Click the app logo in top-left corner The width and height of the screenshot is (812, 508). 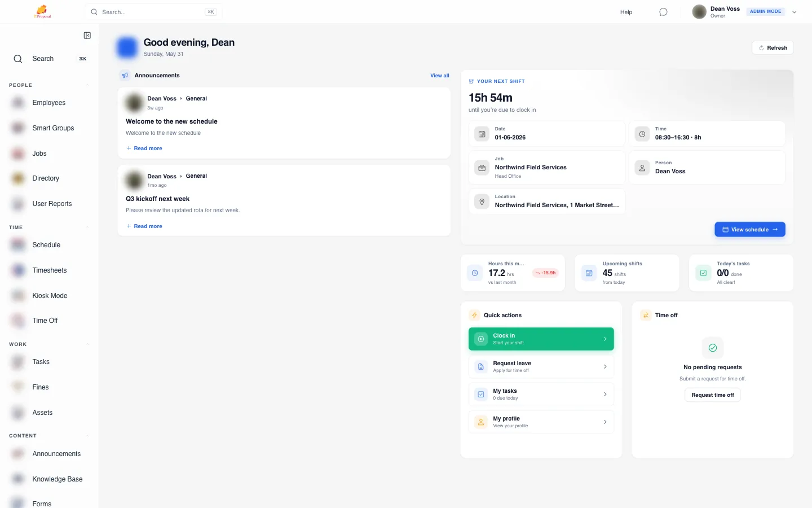coord(42,11)
